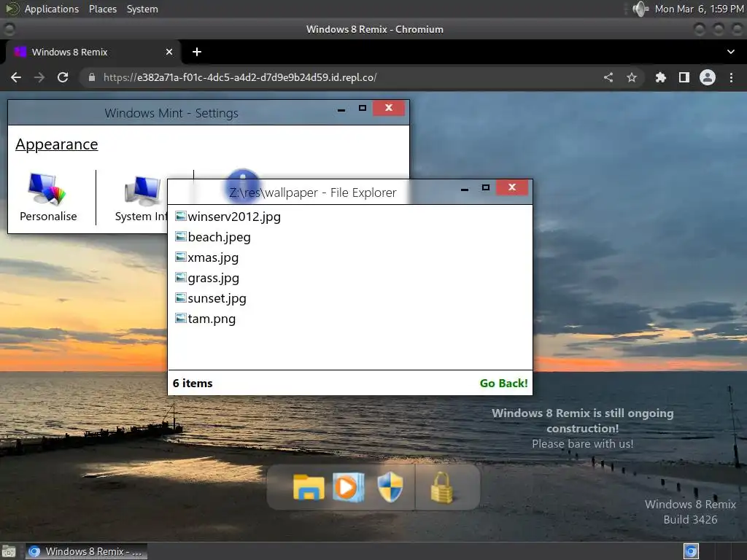
Task: Select sunset.jpg file name
Action: pos(217,298)
